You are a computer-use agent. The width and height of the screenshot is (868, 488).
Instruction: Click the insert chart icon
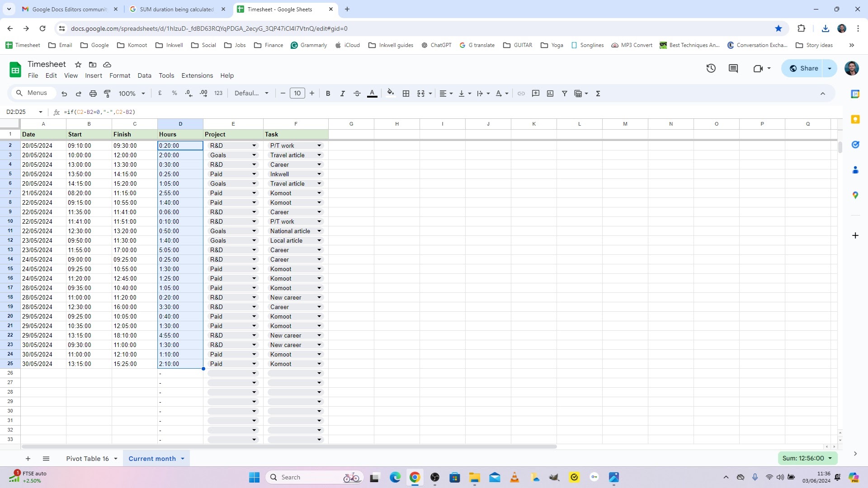pyautogui.click(x=550, y=94)
